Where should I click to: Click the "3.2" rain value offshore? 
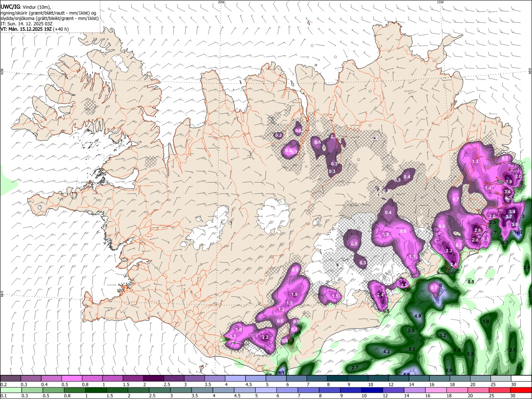point(443,335)
